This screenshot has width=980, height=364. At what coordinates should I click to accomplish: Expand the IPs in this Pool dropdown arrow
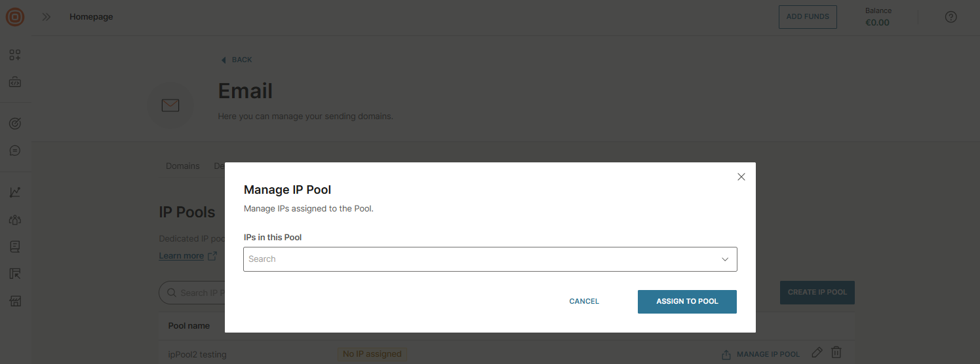tap(725, 259)
